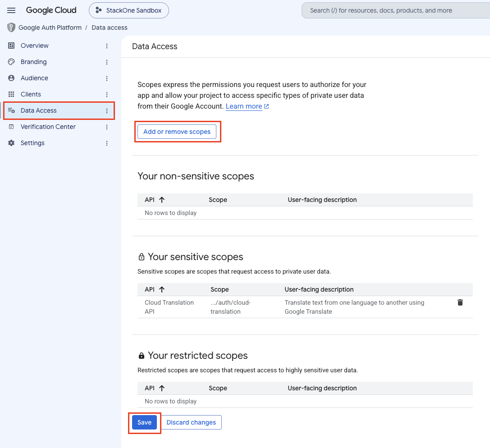Click the Branding palette icon
Screen dimensions: 490x448
(11, 62)
